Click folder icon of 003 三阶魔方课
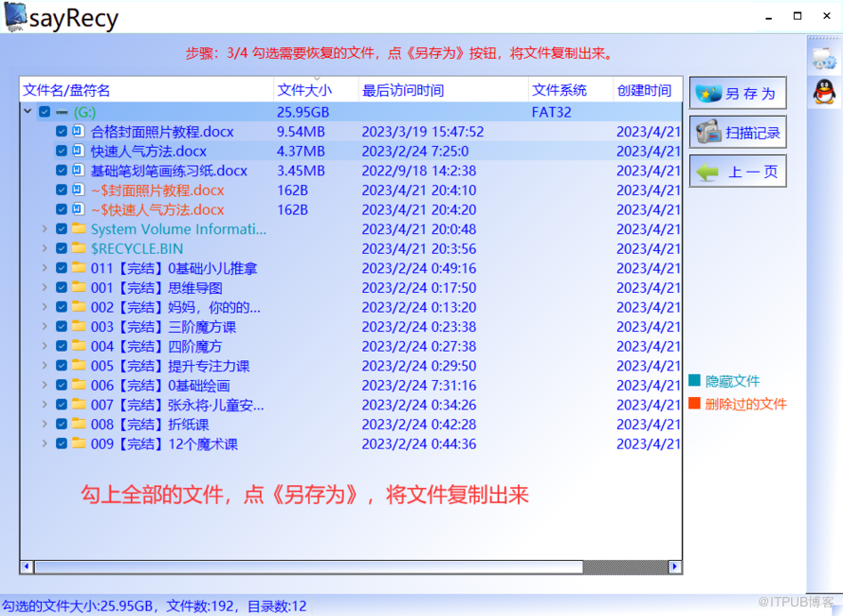The image size is (843, 616). 79,326
